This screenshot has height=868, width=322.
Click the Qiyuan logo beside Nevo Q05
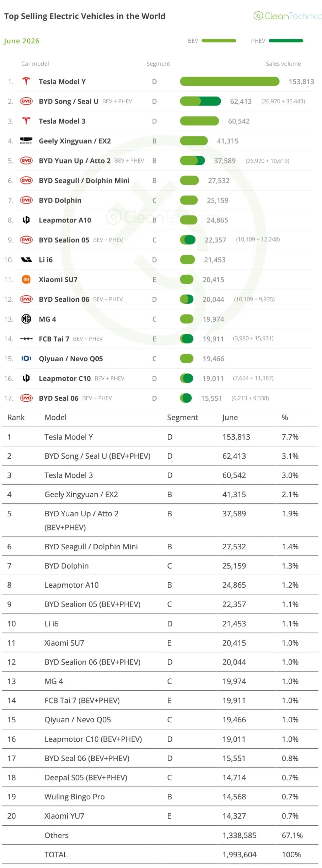pyautogui.click(x=26, y=359)
